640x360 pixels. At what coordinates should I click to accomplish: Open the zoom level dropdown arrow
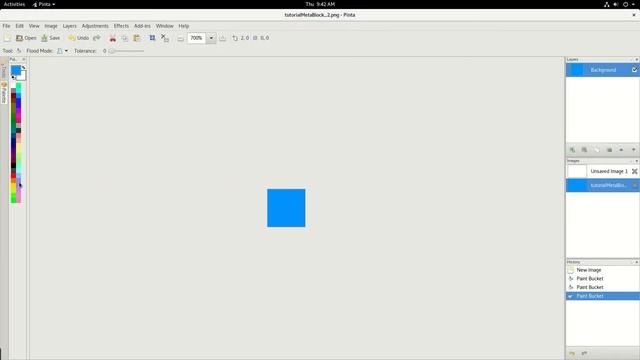click(211, 38)
